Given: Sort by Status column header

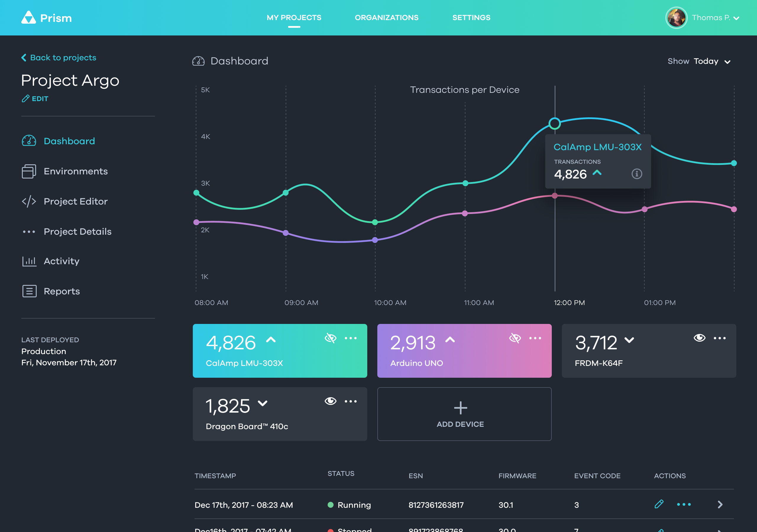Looking at the screenshot, I should pyautogui.click(x=341, y=473).
